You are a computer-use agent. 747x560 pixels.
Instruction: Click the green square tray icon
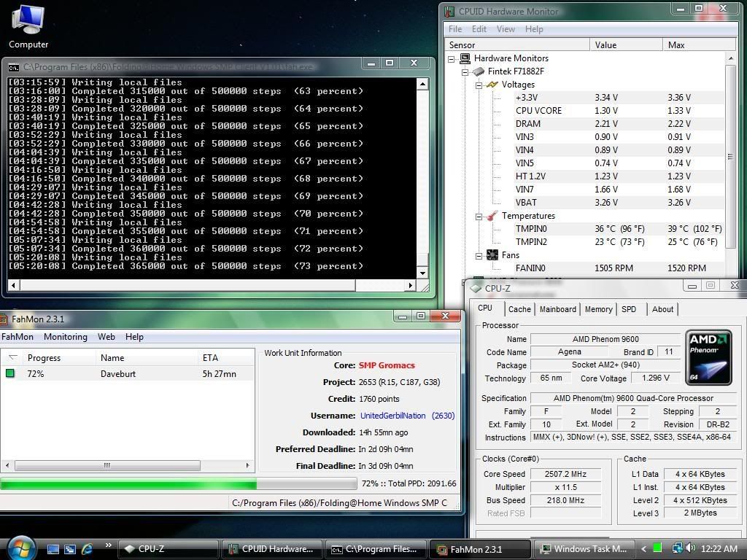click(657, 548)
